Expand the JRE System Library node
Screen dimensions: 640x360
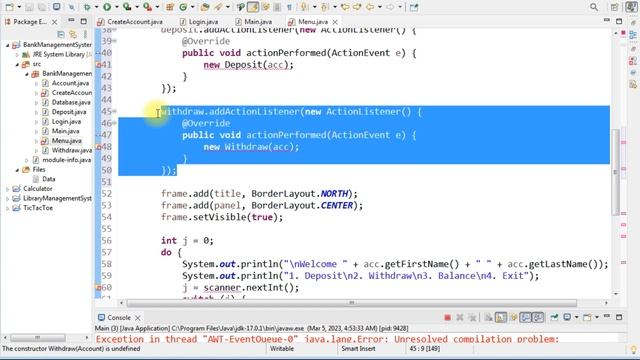17,54
